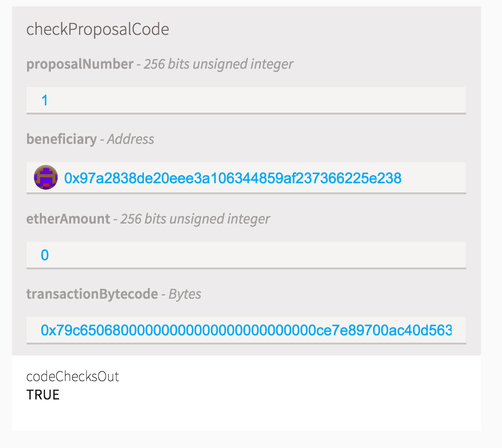The image size is (502, 448).
Task: Click empty space right of checkProposalCode heading
Action: pos(321,29)
